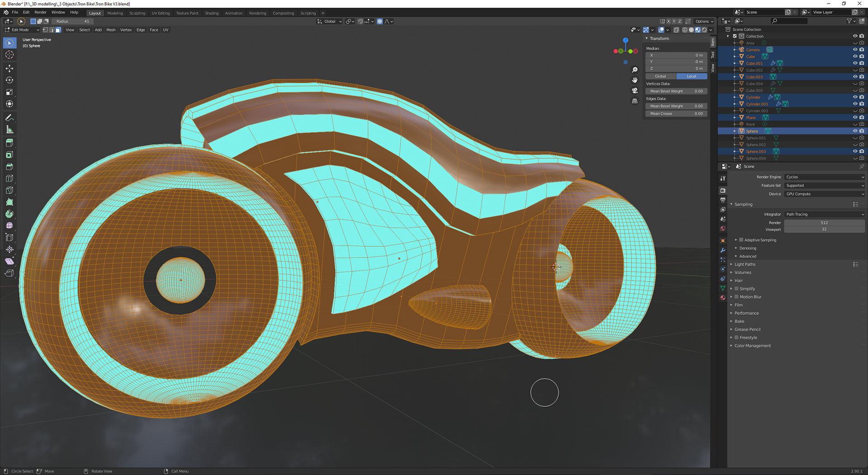Open the World properties globe tab

[723, 229]
